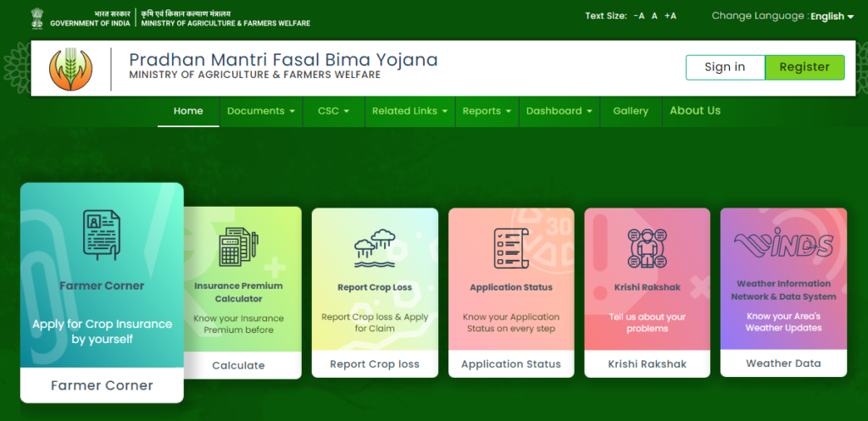Expand the CSC menu
The width and height of the screenshot is (868, 421).
[x=334, y=111]
